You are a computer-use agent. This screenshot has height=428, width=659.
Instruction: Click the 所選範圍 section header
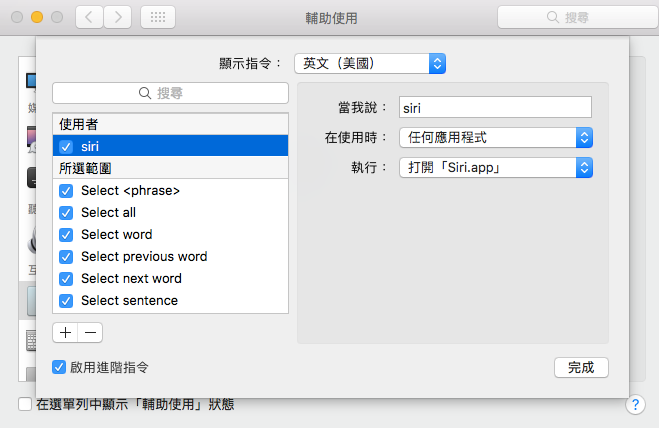170,168
